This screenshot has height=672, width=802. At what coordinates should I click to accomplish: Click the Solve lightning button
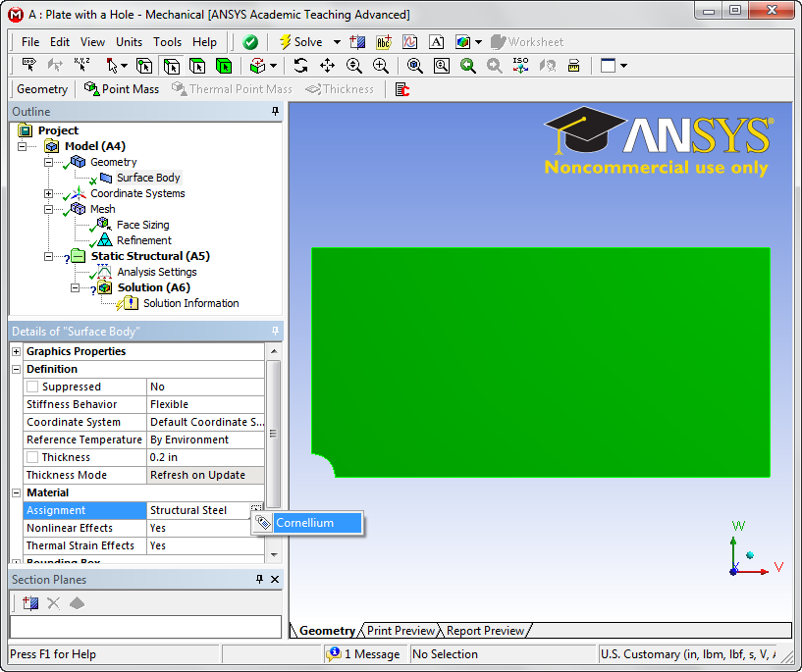pyautogui.click(x=301, y=42)
